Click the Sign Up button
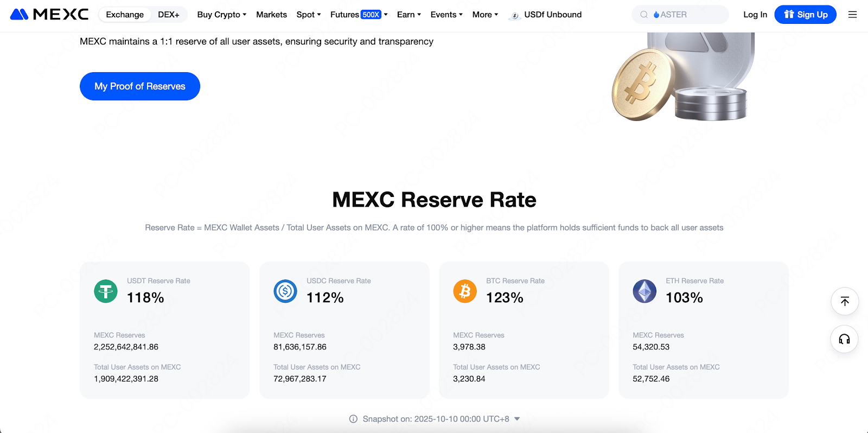 (x=805, y=15)
